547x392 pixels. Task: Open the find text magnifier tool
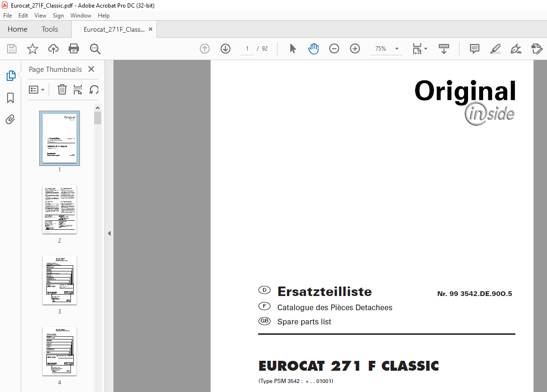(x=95, y=49)
